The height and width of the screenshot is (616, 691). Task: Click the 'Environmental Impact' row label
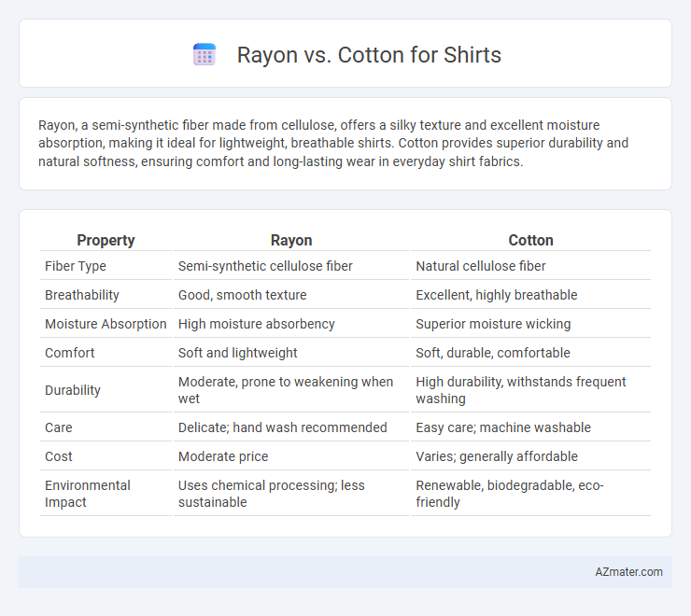(88, 494)
